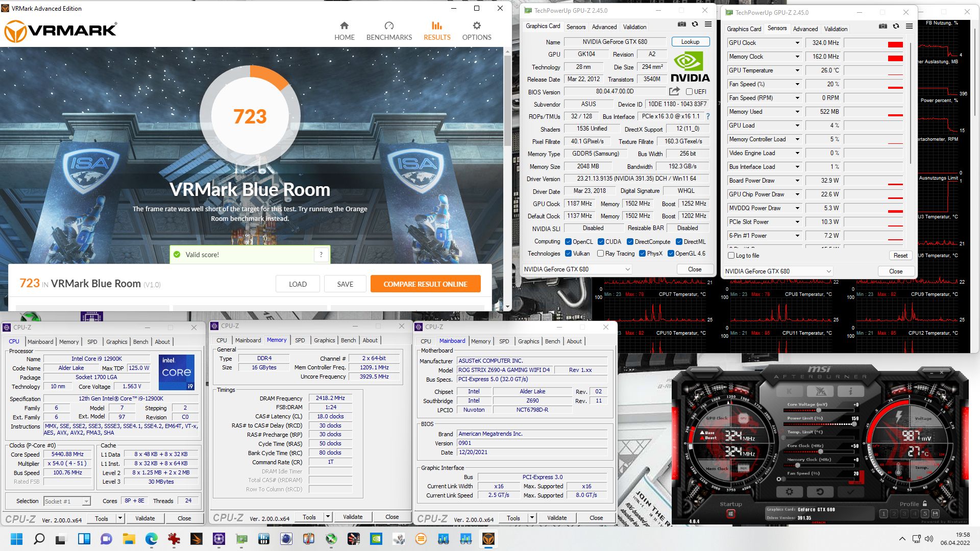Open hamburger menu in GPU-Z Graphics Card window
This screenshot has width=980, height=551.
pos(708,24)
